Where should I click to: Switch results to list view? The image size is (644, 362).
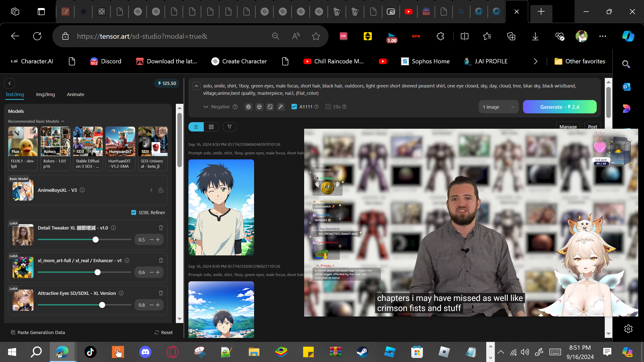coord(196,127)
